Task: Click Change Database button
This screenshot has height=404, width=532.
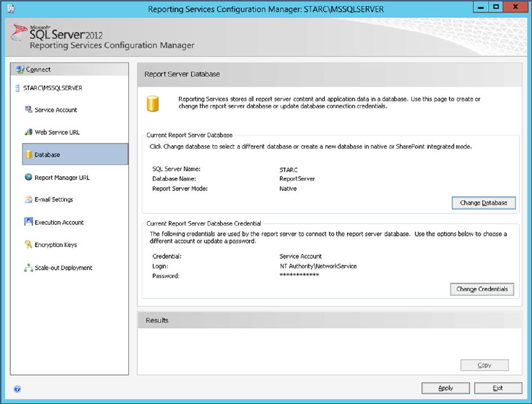Action: click(x=483, y=203)
